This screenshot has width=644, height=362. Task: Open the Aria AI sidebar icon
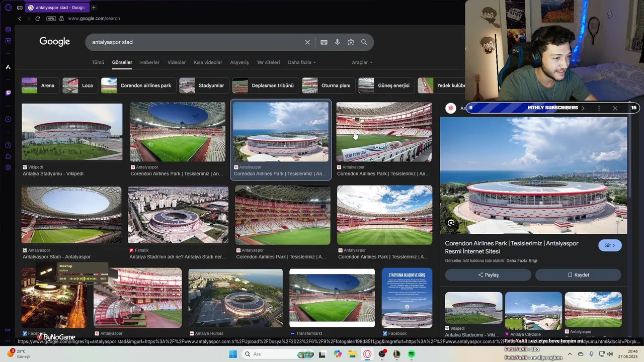(8, 67)
